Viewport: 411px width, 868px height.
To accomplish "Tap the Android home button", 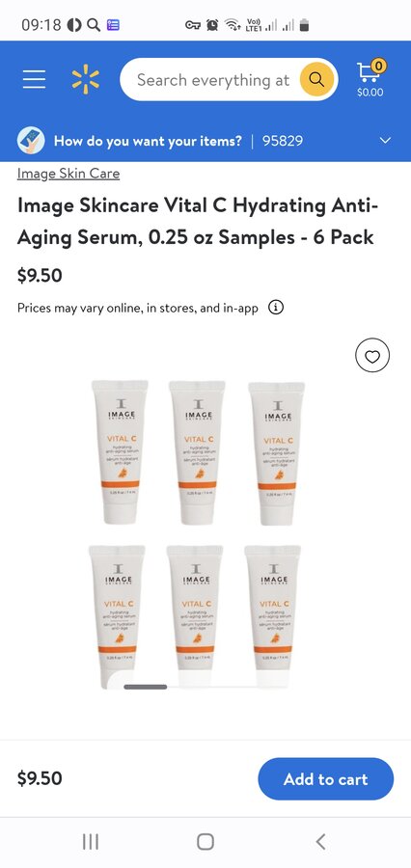I will (205, 842).
